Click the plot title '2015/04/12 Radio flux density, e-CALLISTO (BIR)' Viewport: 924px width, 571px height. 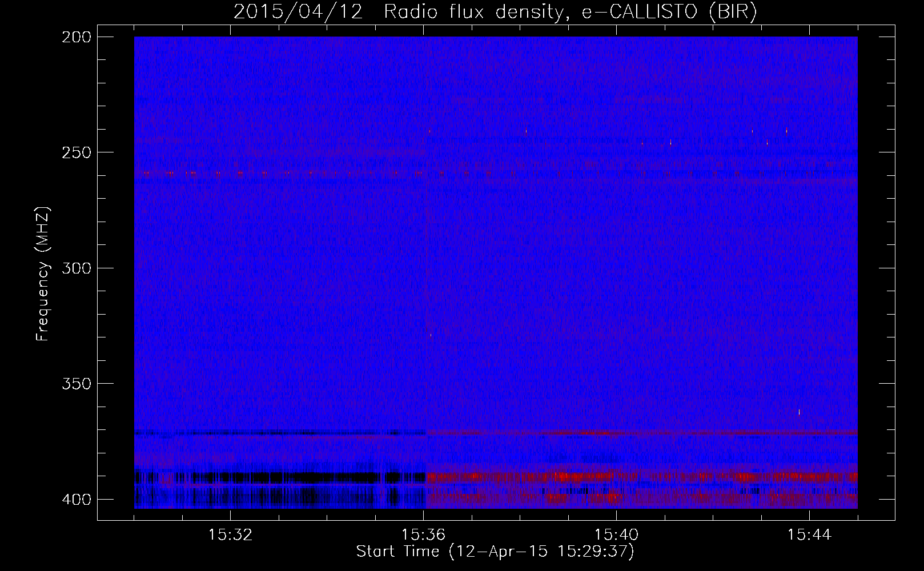pos(495,12)
